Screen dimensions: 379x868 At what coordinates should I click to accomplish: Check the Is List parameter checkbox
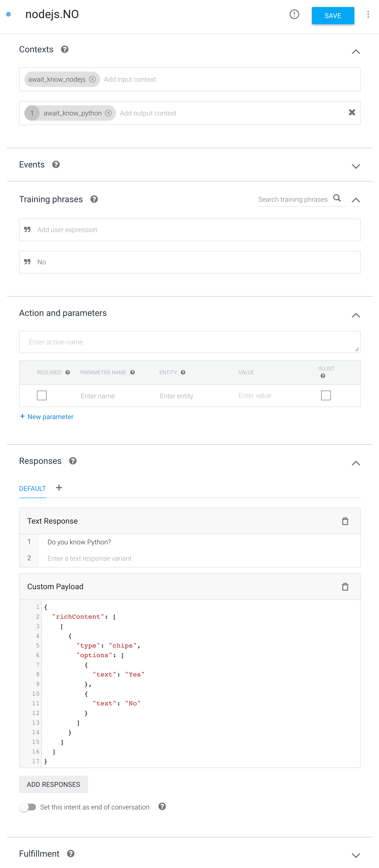(326, 395)
